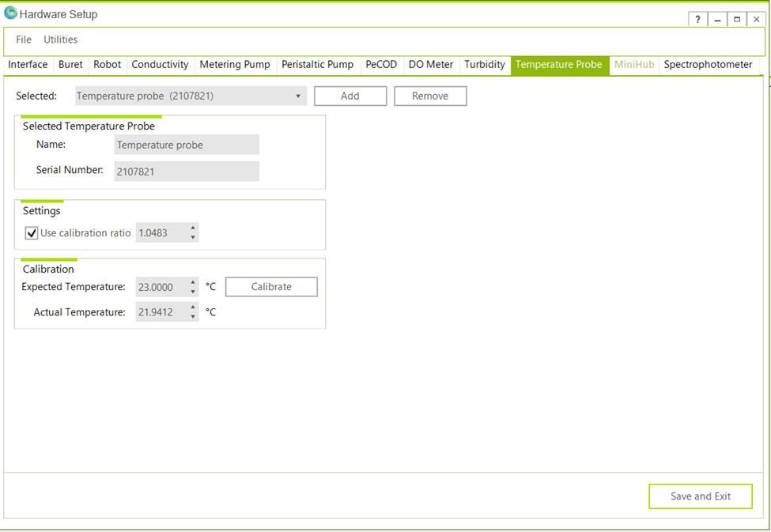Switch to the Spectrophotometer tab
Screen dimensions: 771x532
point(708,65)
